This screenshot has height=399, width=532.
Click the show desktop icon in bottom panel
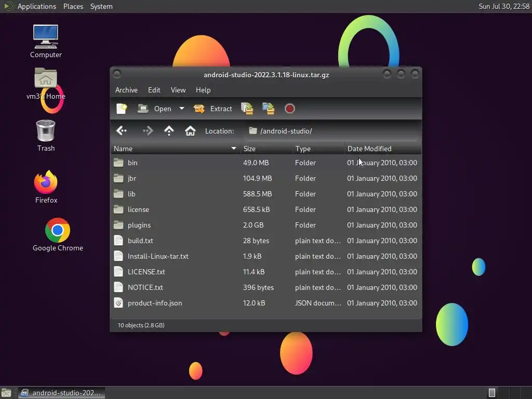click(x=6, y=393)
